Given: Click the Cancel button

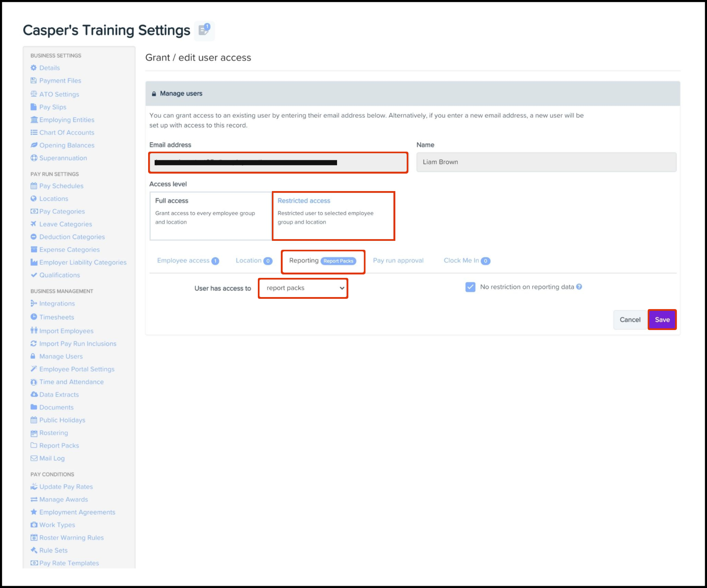Looking at the screenshot, I should (x=630, y=320).
